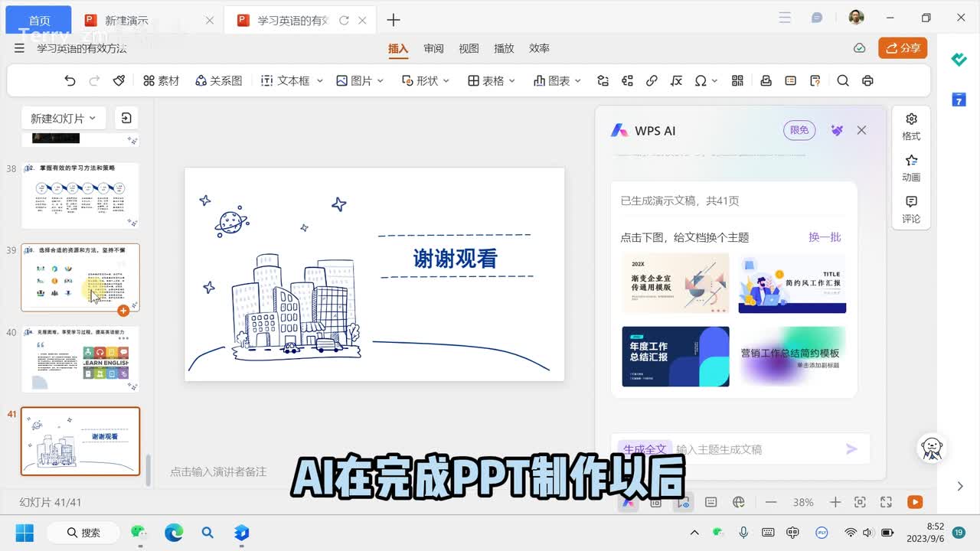The width and height of the screenshot is (980, 551).
Task: Open the 播放 playback tab
Action: (504, 48)
